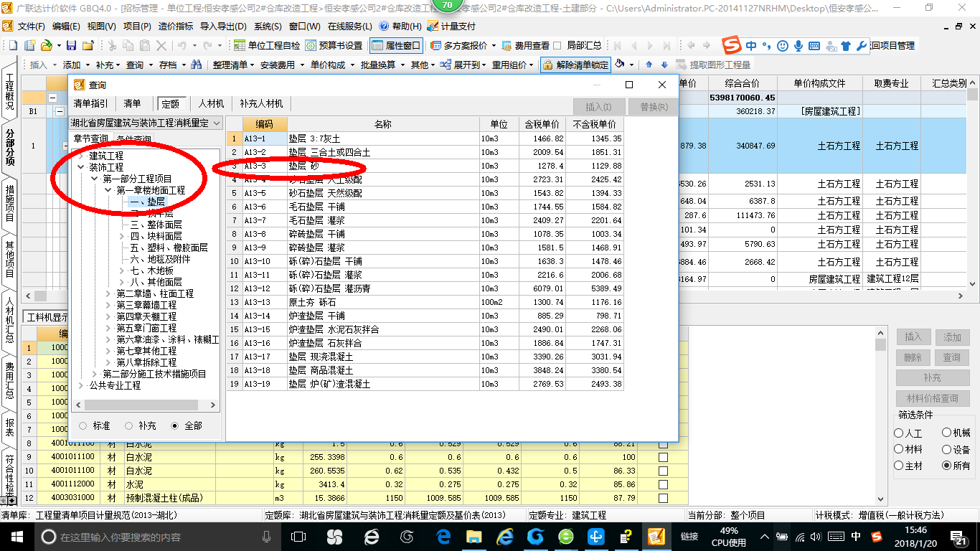The height and width of the screenshot is (551, 980).
Task: Open Microsoft Edge from the taskbar
Action: click(x=443, y=536)
